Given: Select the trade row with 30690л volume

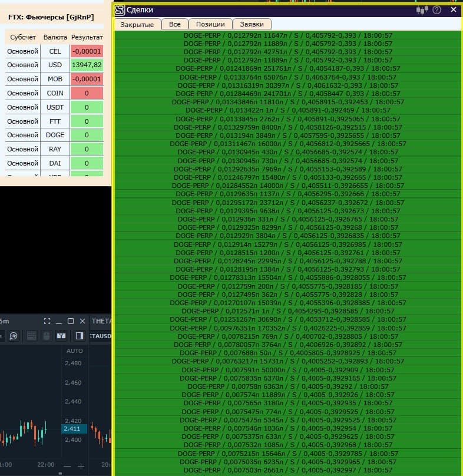Looking at the screenshot, I should (x=288, y=319).
